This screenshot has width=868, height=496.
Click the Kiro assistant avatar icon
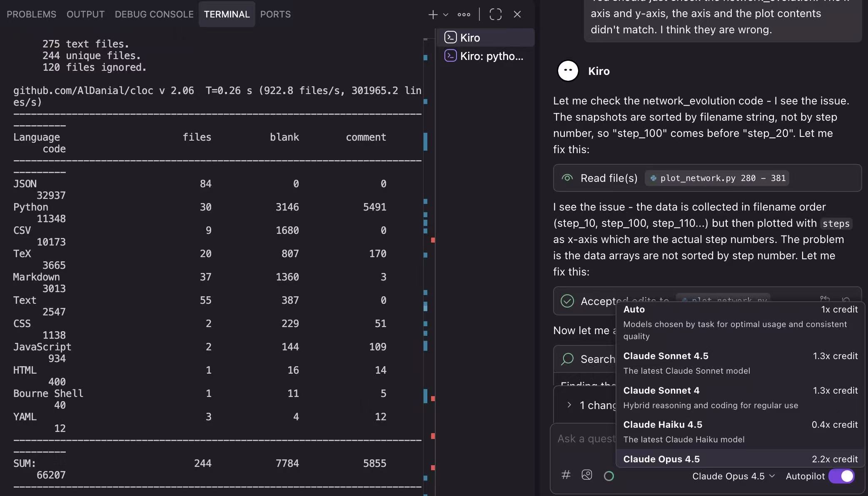point(568,70)
